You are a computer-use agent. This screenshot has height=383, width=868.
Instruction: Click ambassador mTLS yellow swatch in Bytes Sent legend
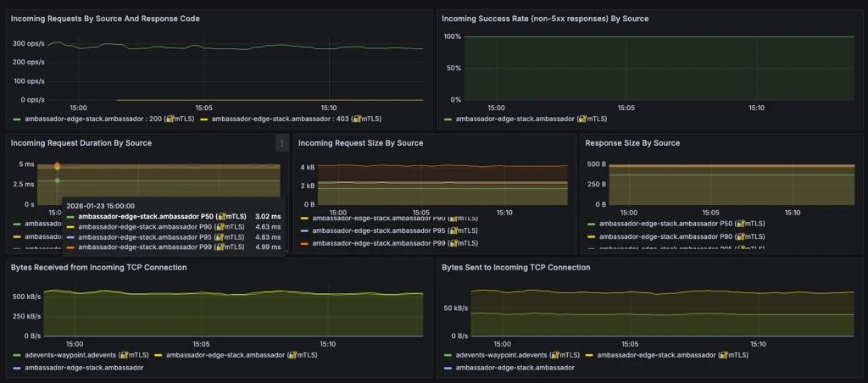(x=589, y=355)
